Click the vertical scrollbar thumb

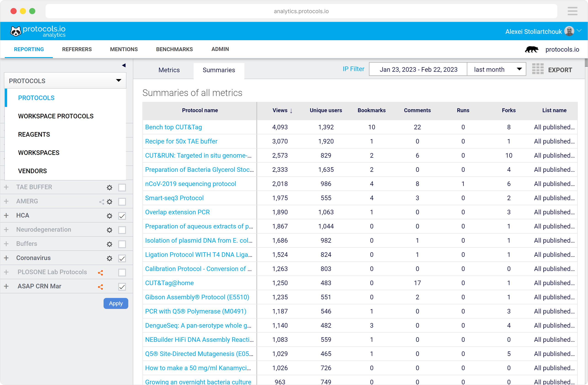point(586,62)
